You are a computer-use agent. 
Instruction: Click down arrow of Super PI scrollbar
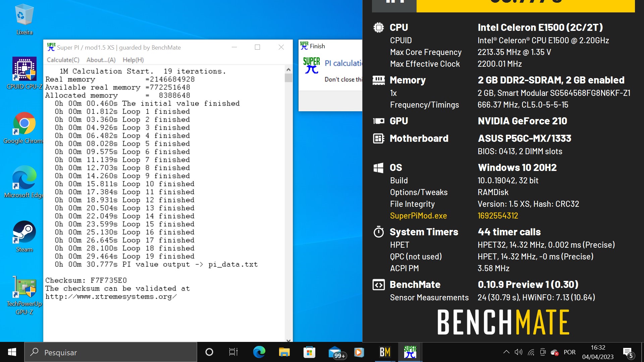[x=288, y=340]
